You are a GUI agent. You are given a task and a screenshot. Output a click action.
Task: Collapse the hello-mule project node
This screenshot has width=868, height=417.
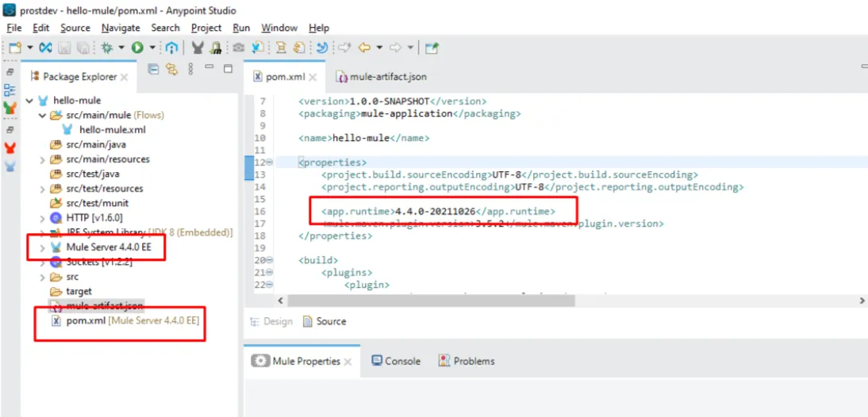[x=29, y=101]
